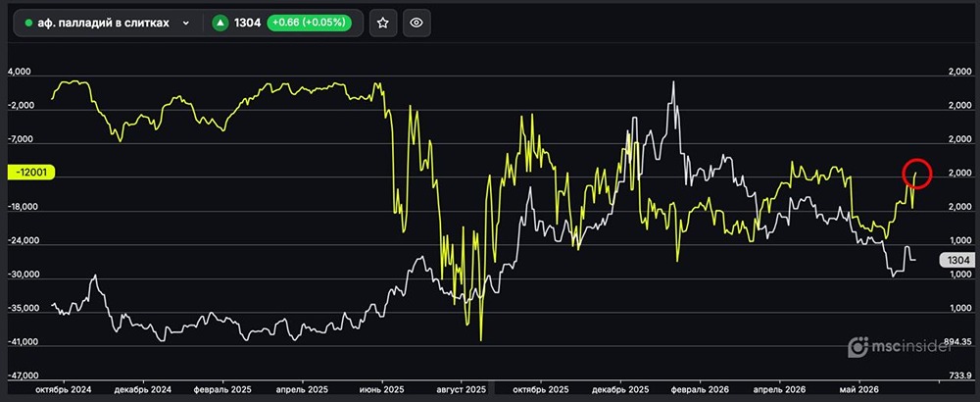Click the red circle marker on the chart
980x402 pixels.
(x=917, y=174)
